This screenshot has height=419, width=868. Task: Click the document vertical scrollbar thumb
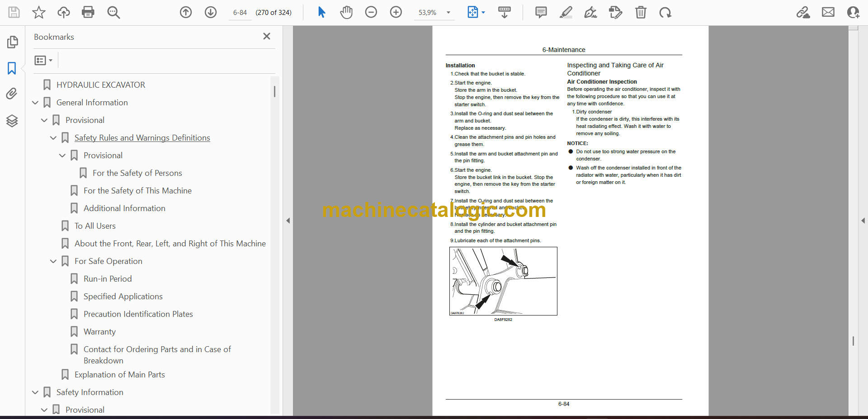pos(853,341)
